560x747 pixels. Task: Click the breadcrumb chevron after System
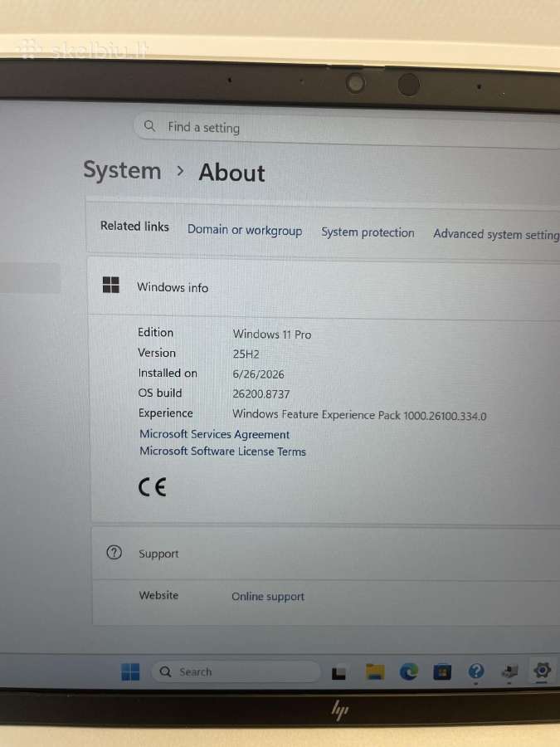(x=180, y=170)
